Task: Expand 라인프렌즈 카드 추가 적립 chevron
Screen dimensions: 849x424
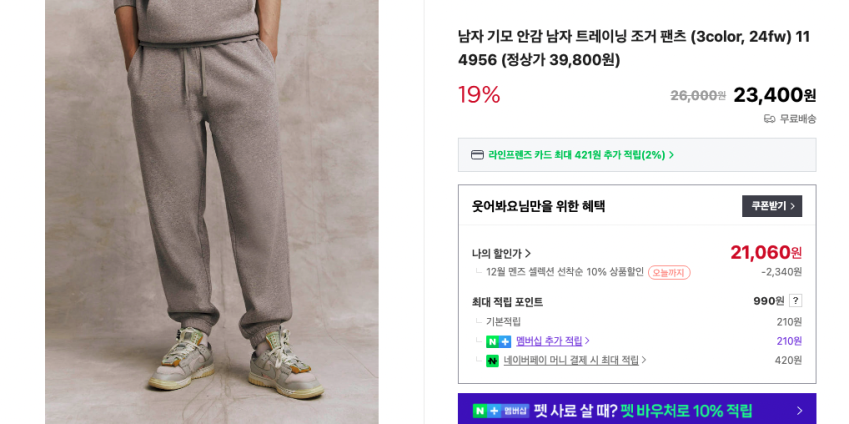Action: pos(671,155)
